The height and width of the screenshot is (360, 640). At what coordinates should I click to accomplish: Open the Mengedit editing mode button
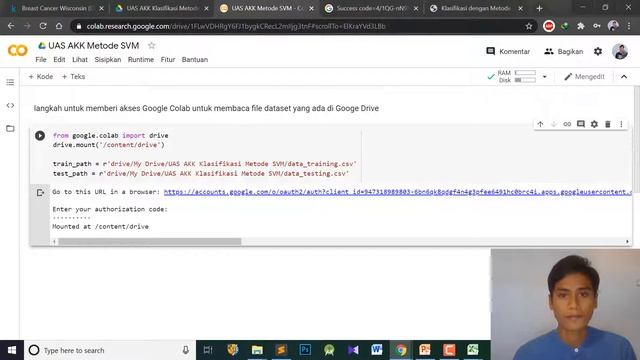point(584,77)
